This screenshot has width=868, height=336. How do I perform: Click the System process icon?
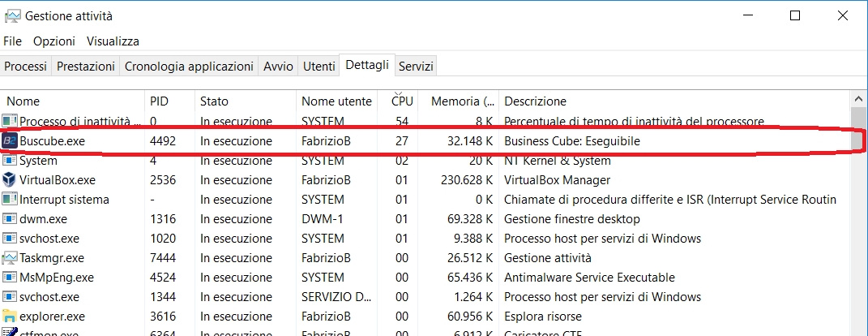[11, 161]
